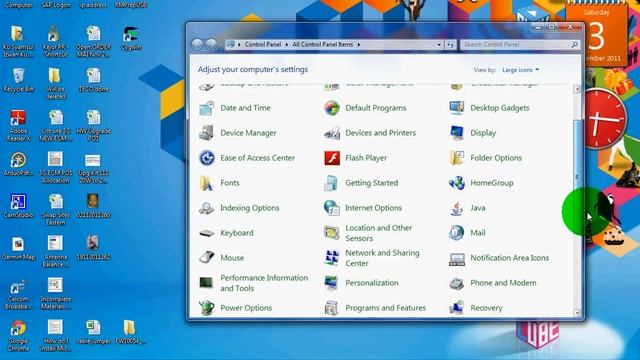
Task: Open Devices and Printers icon
Action: coord(332,133)
